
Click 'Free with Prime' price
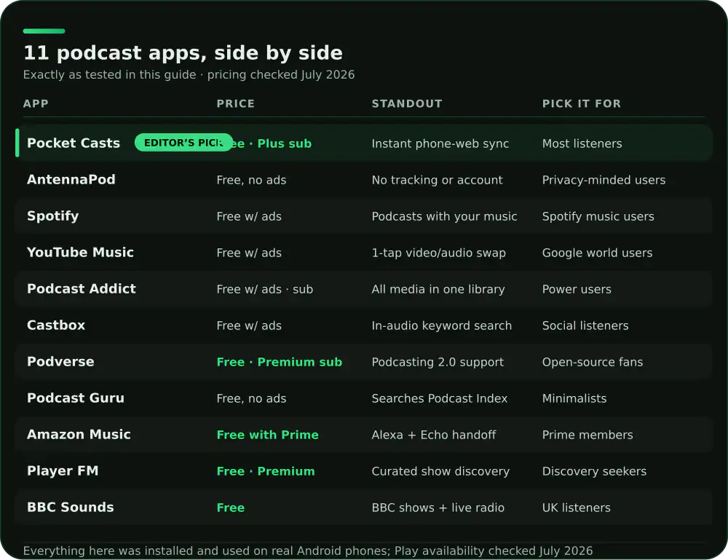click(267, 435)
